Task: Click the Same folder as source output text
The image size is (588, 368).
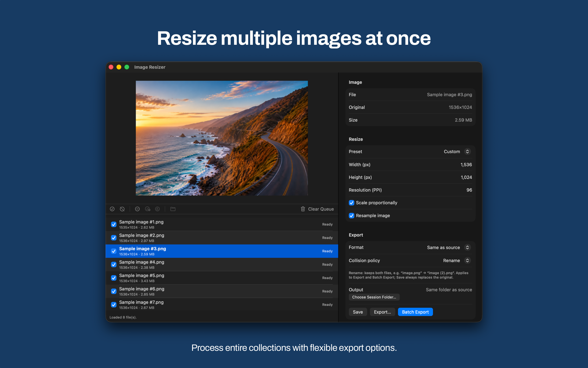Action: (x=449, y=290)
